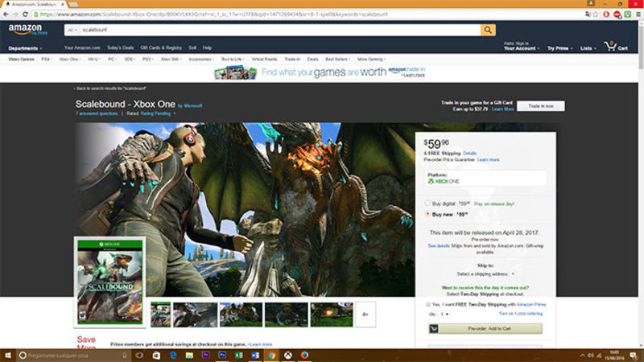The image size is (644, 362).
Task: Open the Qty quantity dropdown
Action: tap(444, 314)
